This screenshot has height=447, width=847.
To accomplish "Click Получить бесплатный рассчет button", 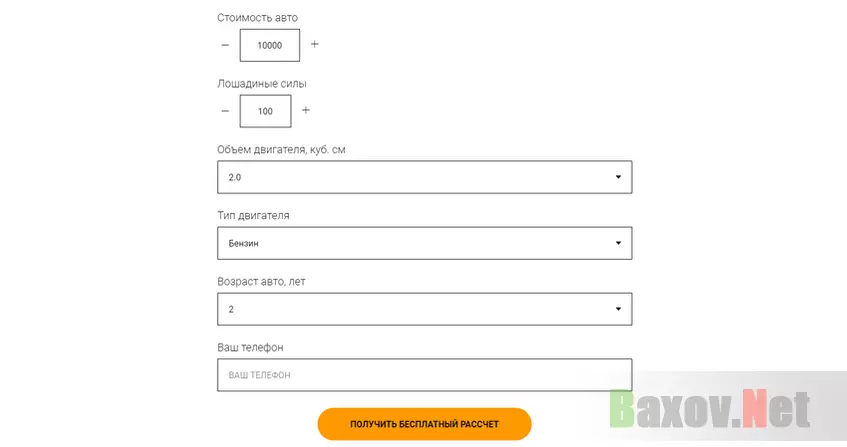I will point(425,424).
